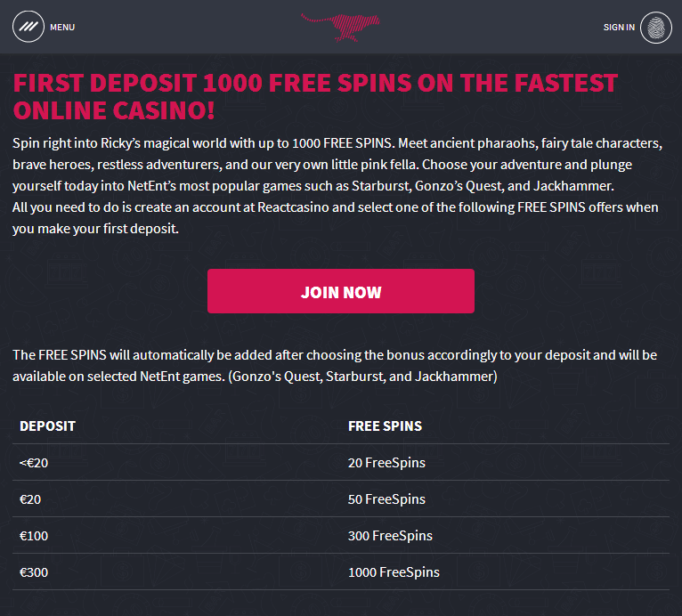Click the 20 FreeSpins table cell
This screenshot has height=616, width=682.
point(386,463)
